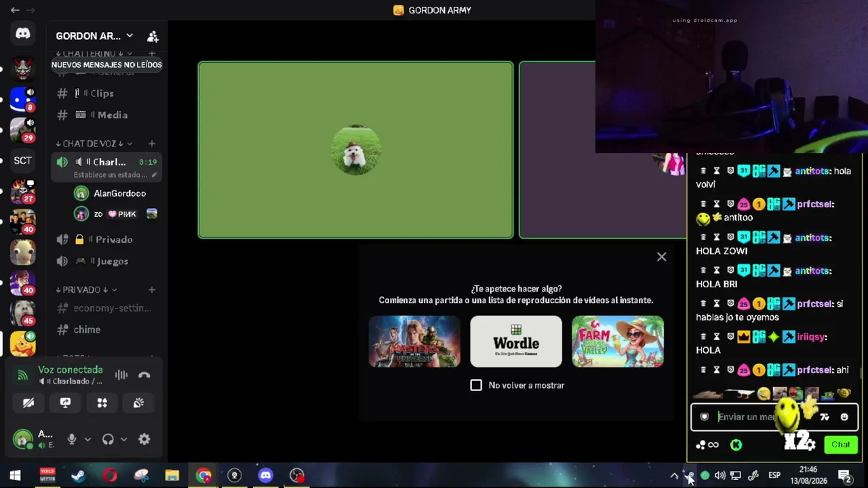Open the chime channel
This screenshot has width=868, height=488.
[x=106, y=329]
